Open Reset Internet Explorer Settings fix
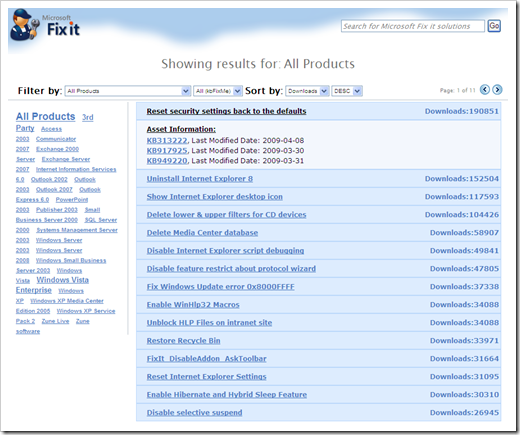 [x=207, y=377]
